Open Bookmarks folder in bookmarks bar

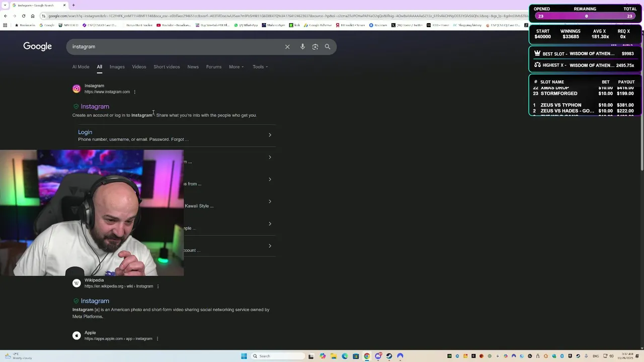tap(25, 25)
